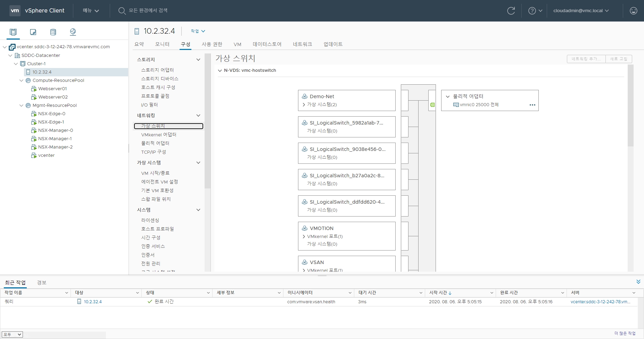Click the smiley feedback icon
Image resolution: width=644 pixels, height=339 pixels.
(x=634, y=11)
